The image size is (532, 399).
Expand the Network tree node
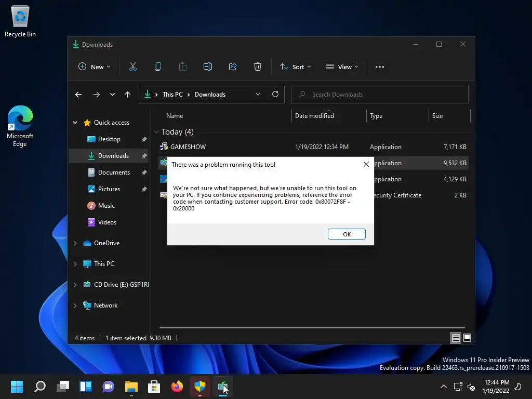pyautogui.click(x=75, y=305)
